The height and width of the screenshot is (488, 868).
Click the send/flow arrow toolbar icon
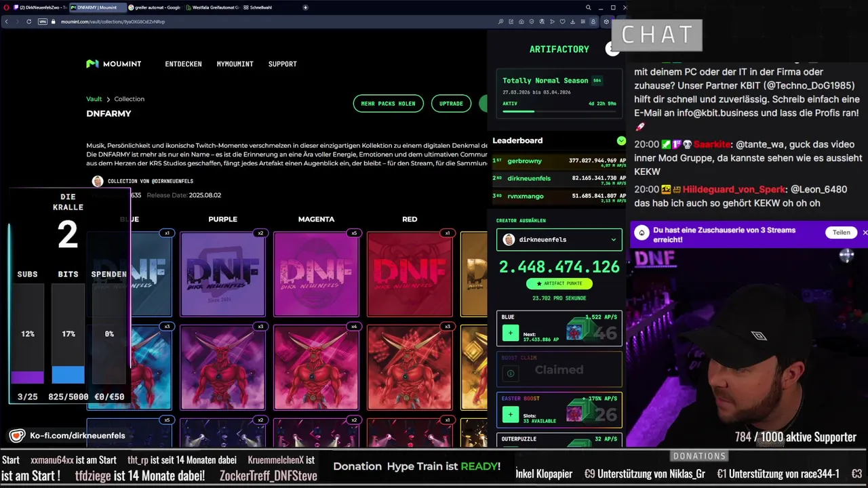552,22
